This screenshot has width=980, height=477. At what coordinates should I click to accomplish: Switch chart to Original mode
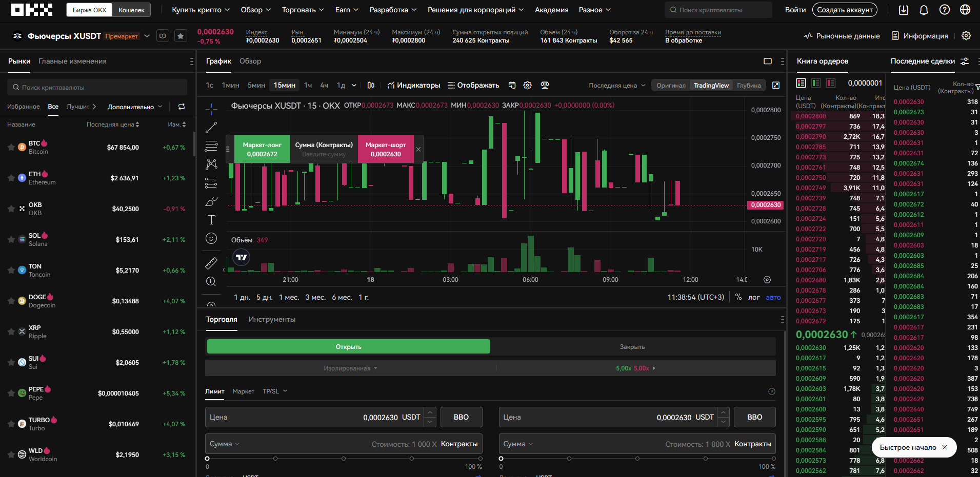tap(671, 86)
